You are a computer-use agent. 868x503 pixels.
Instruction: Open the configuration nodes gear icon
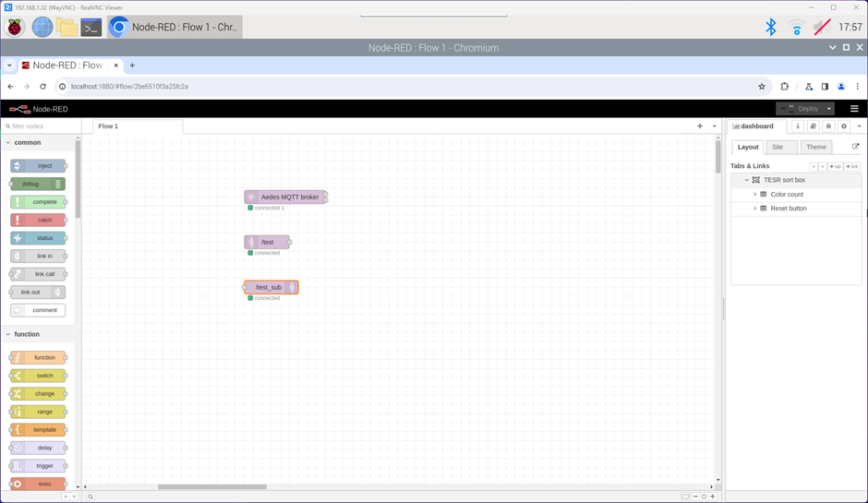tap(844, 126)
